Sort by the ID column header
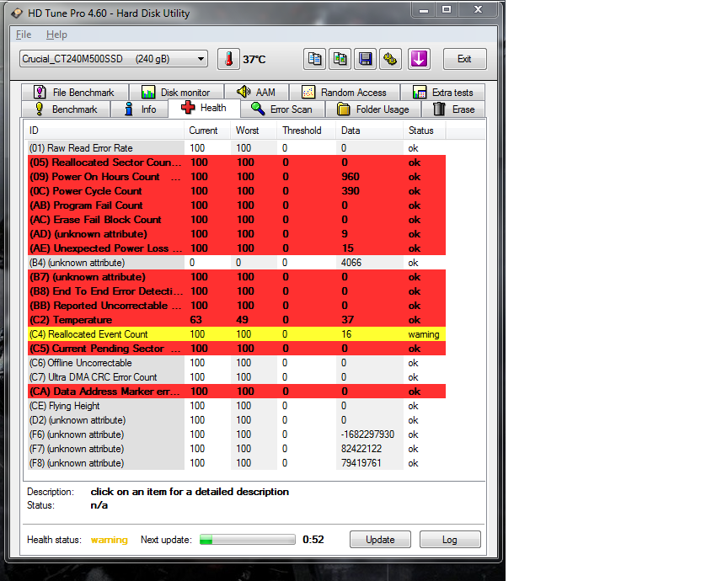This screenshot has width=728, height=581. coord(104,131)
